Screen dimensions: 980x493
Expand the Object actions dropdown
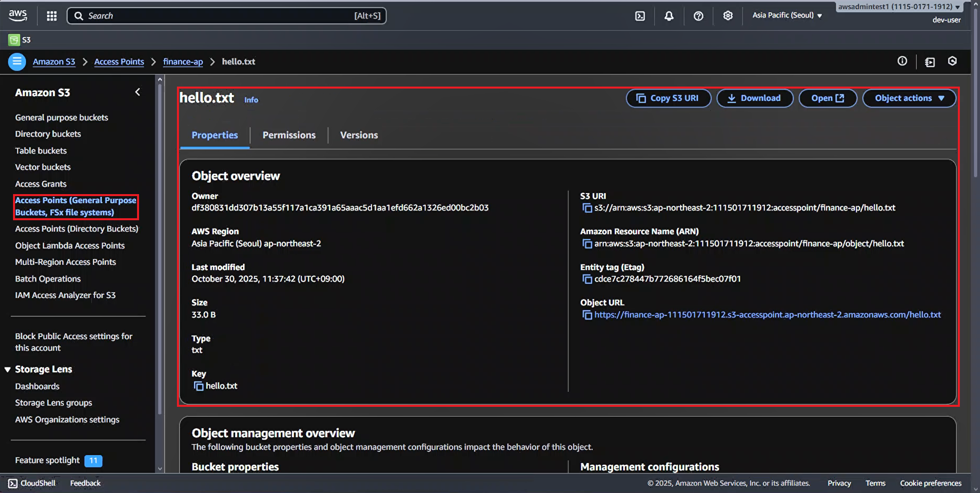tap(909, 98)
